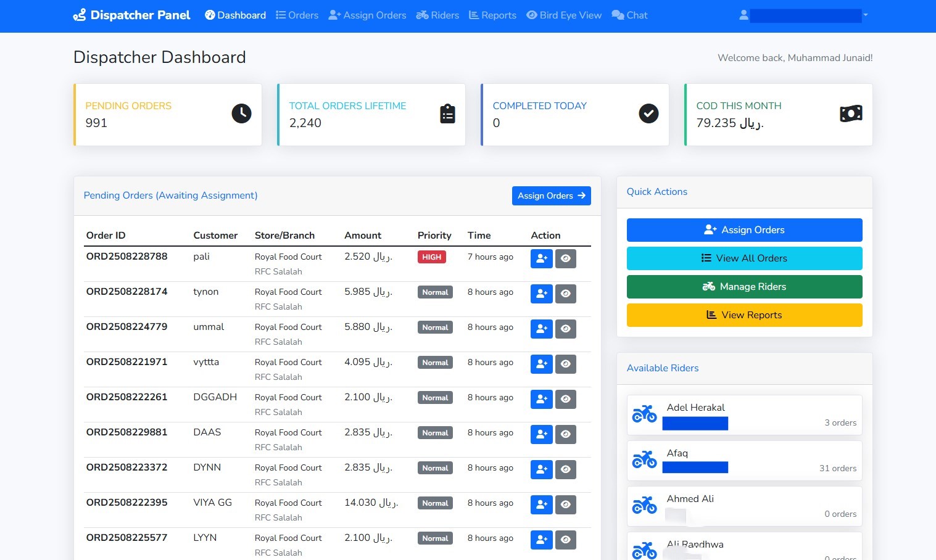This screenshot has height=560, width=936.
Task: Click the user avatar icon in navbar
Action: [744, 15]
